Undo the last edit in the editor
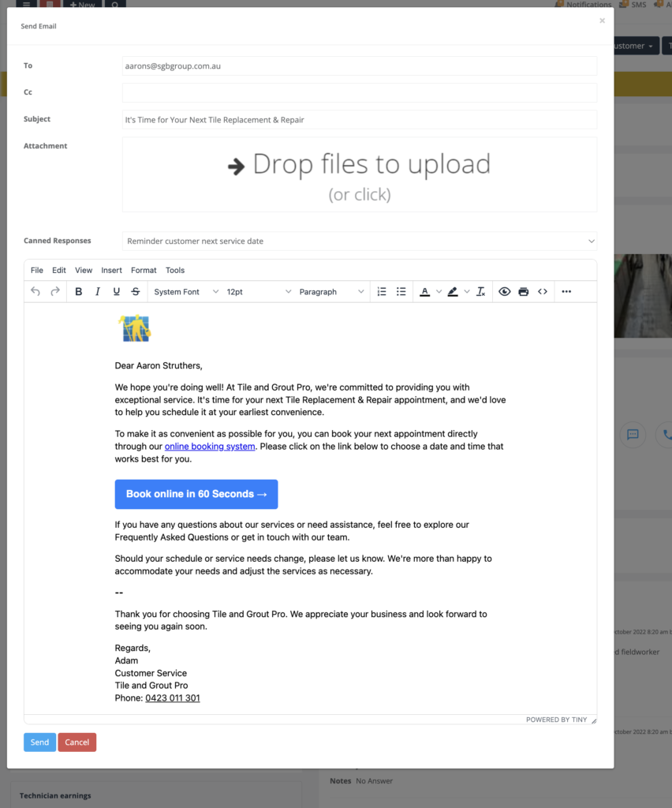Viewport: 672px width, 808px height. (x=35, y=292)
